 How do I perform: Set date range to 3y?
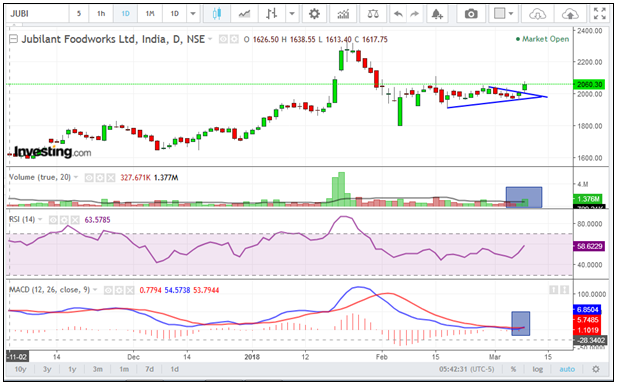[x=47, y=369]
